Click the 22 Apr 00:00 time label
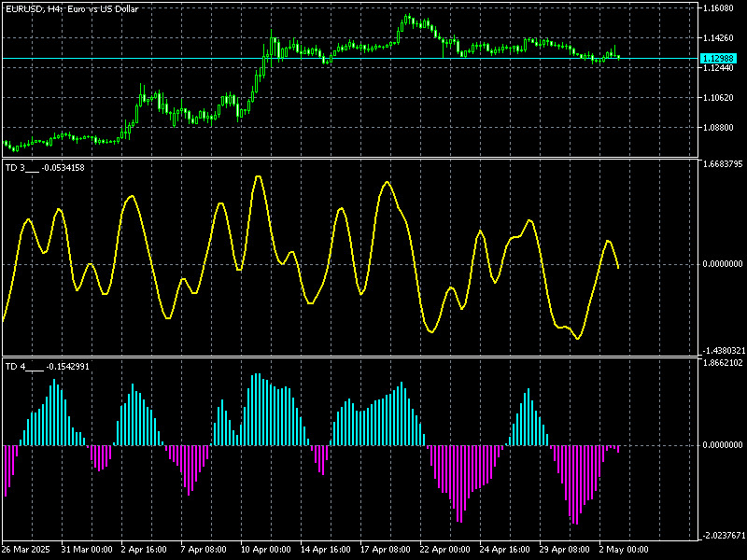 pyautogui.click(x=445, y=550)
